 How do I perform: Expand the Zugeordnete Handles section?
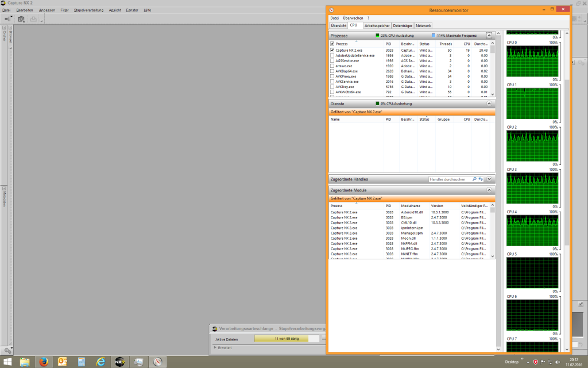click(489, 179)
